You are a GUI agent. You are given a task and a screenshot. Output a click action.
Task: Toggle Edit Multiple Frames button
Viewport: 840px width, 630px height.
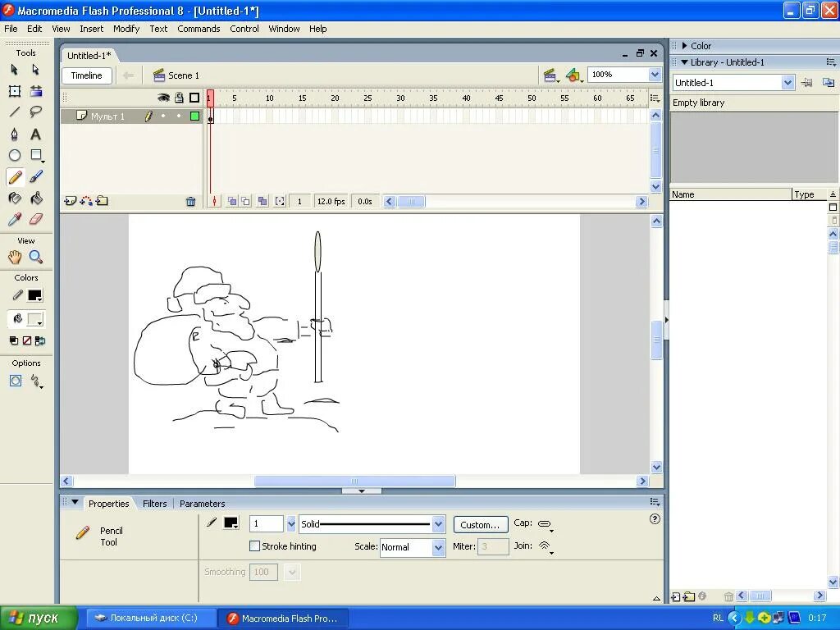pos(262,202)
